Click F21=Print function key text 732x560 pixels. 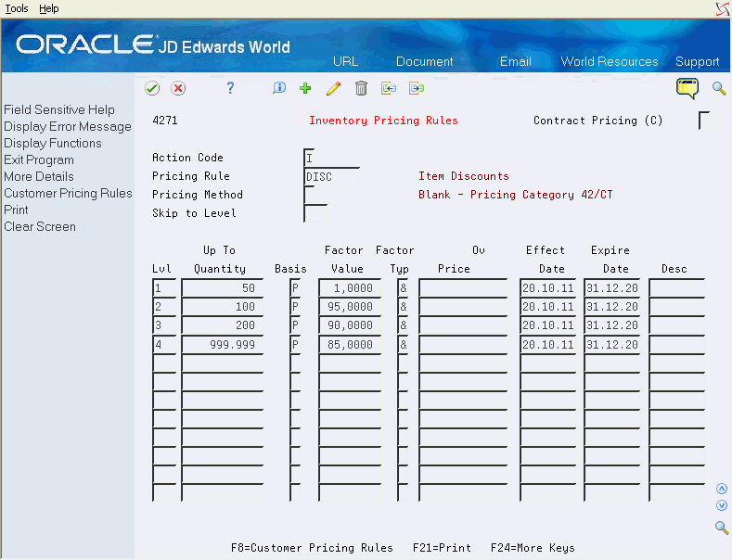click(442, 547)
